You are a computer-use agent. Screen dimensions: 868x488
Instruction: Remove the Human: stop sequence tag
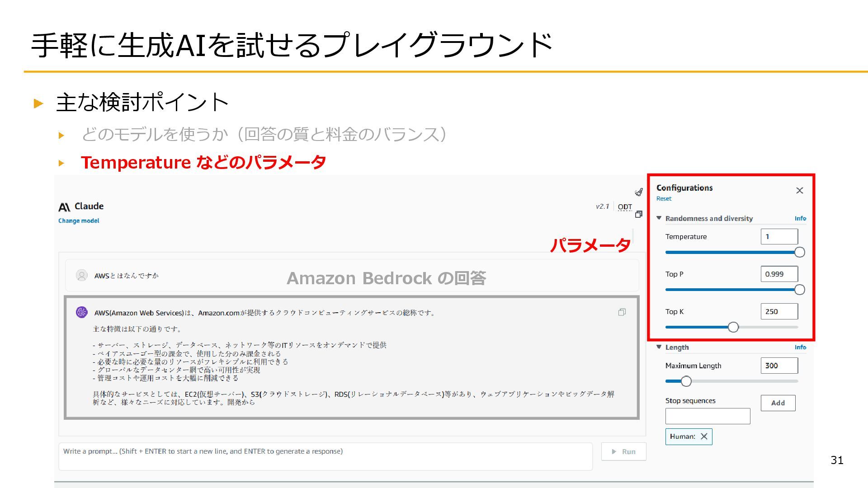(704, 436)
